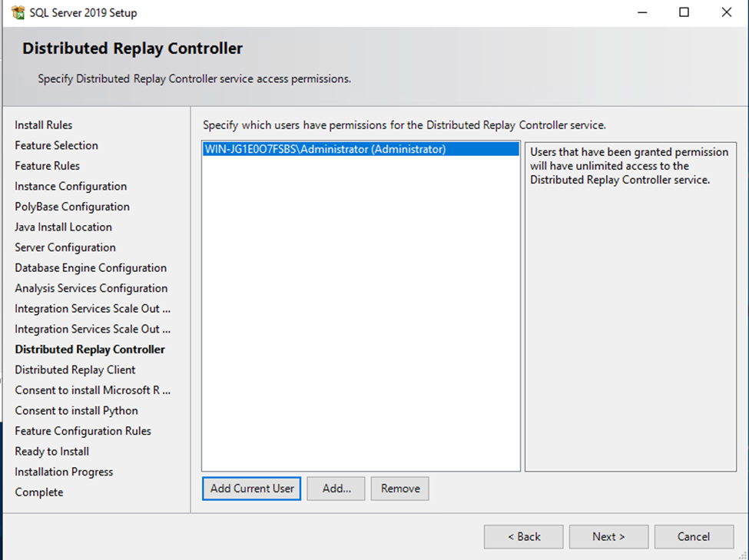The height and width of the screenshot is (560, 749).
Task: Click the Instance Configuration step
Action: click(71, 187)
